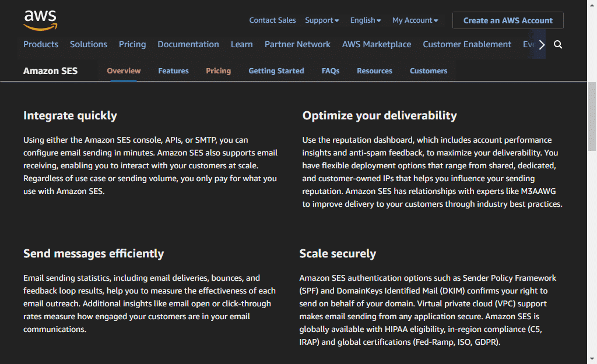Switch to the Customers tab
Viewport: 597px width, 364px height.
428,70
